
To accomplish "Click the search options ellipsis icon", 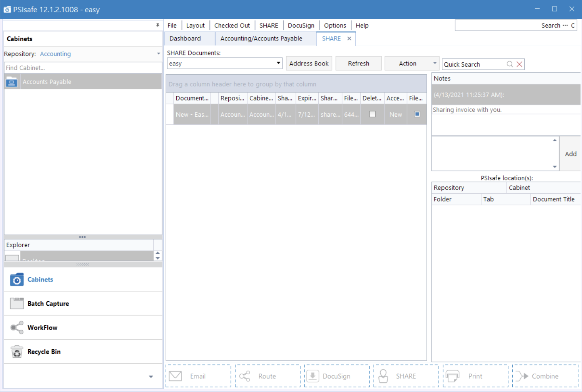I will pos(565,25).
